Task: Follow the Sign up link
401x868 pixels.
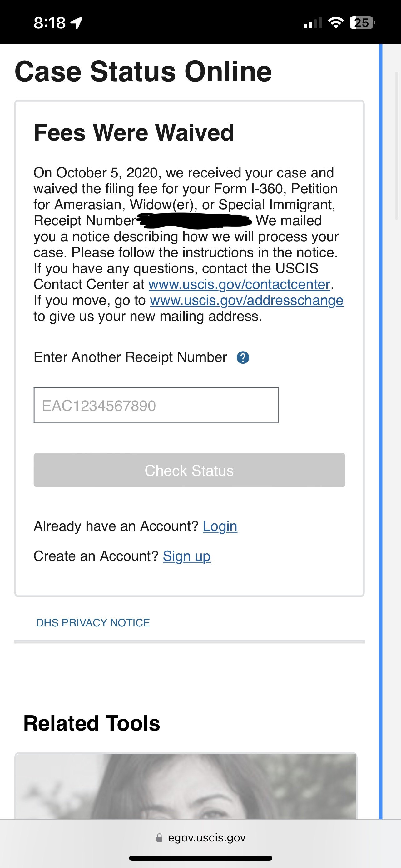Action: [186, 556]
